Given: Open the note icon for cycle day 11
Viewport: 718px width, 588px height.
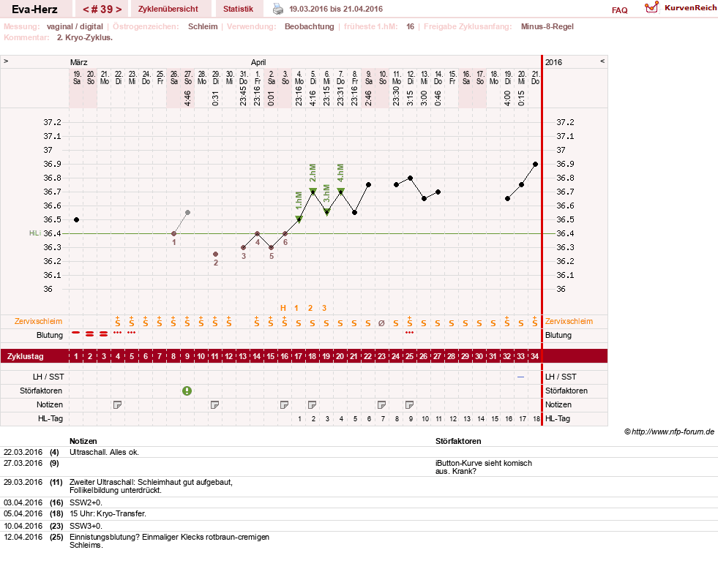Looking at the screenshot, I should coord(214,405).
